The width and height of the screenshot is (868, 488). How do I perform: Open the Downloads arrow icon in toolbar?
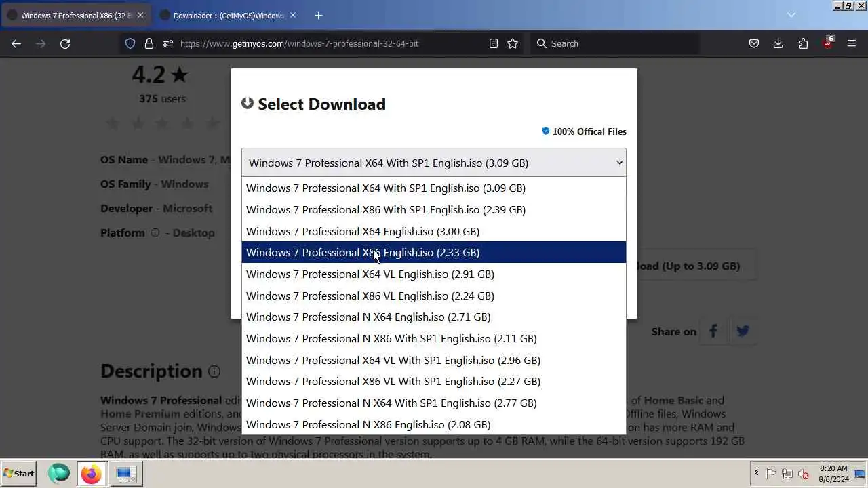pos(778,43)
